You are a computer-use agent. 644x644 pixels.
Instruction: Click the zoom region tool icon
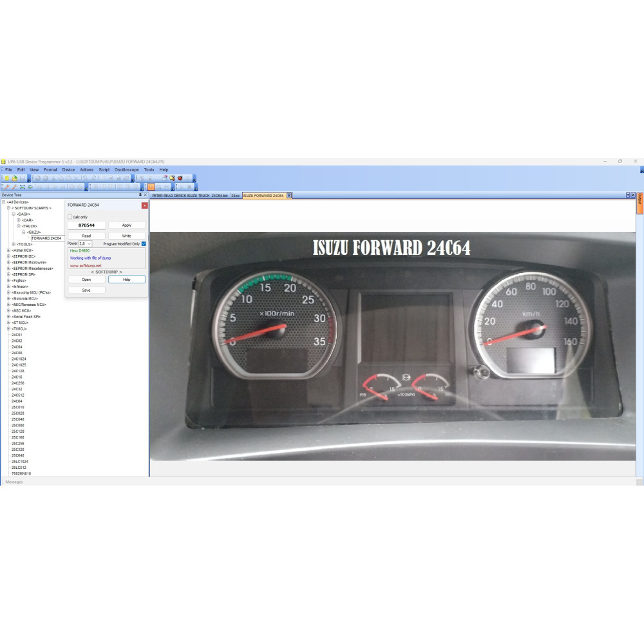158,187
